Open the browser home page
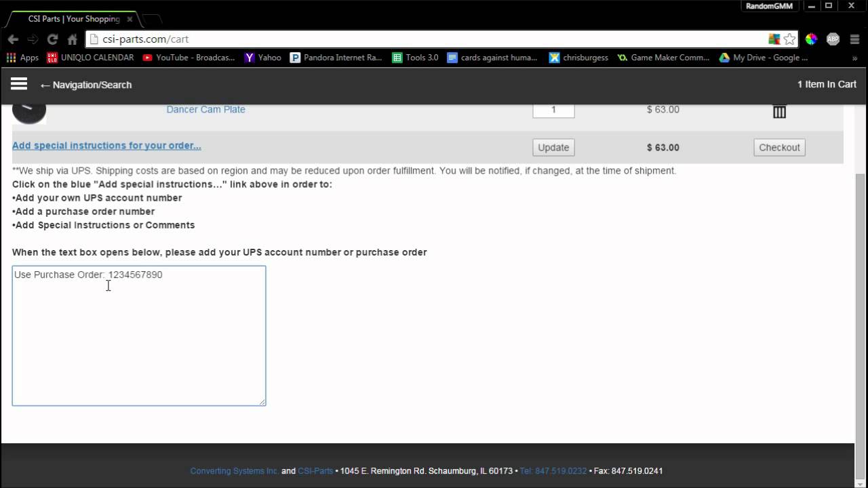Image resolution: width=868 pixels, height=488 pixels. (x=72, y=39)
